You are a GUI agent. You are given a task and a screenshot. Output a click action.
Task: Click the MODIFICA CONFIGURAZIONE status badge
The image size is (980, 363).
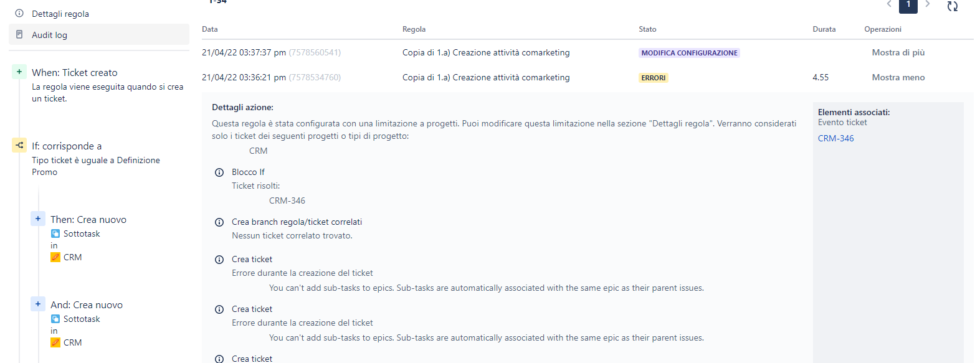point(689,53)
